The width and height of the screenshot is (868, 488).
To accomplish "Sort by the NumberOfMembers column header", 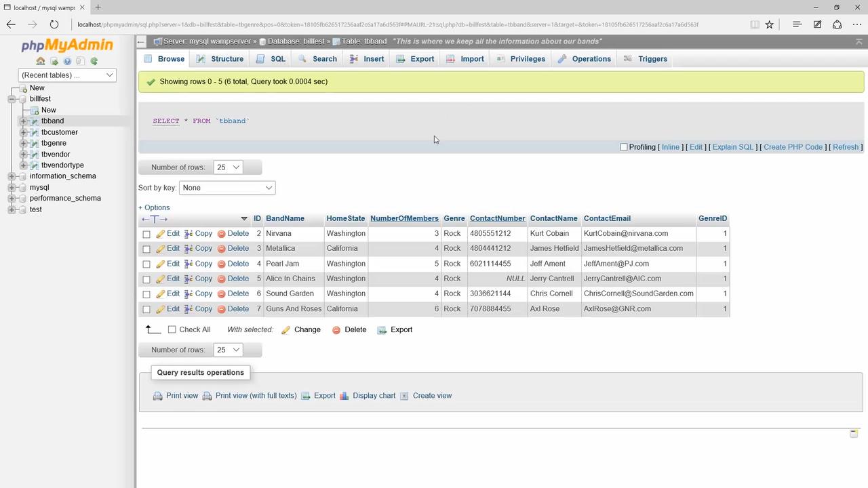I will point(404,218).
